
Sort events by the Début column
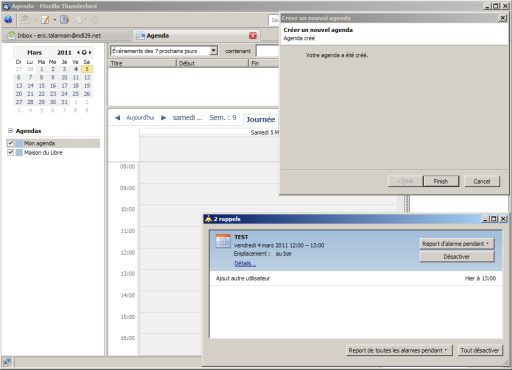tap(212, 63)
